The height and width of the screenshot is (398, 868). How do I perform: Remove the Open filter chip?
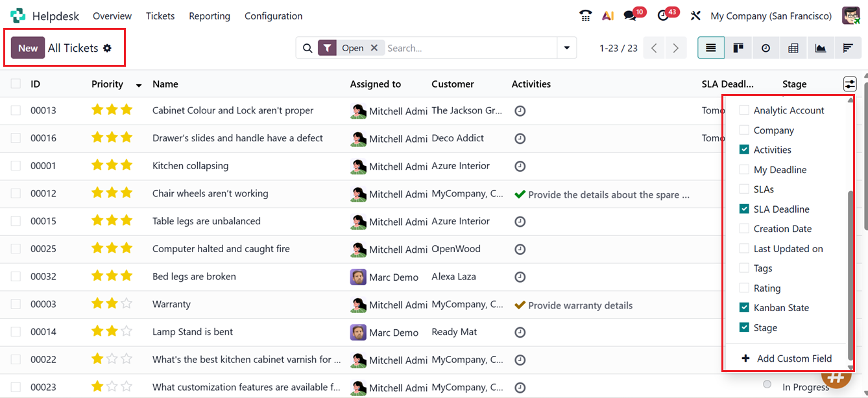click(374, 47)
